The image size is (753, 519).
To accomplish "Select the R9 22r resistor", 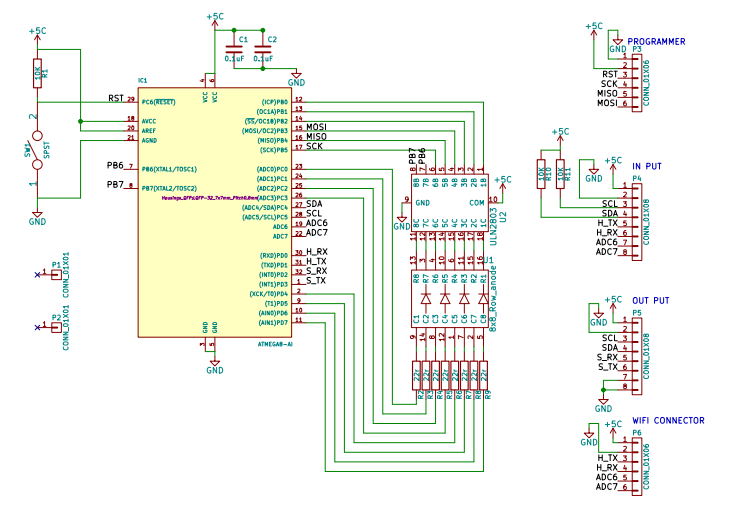I will tap(484, 375).
